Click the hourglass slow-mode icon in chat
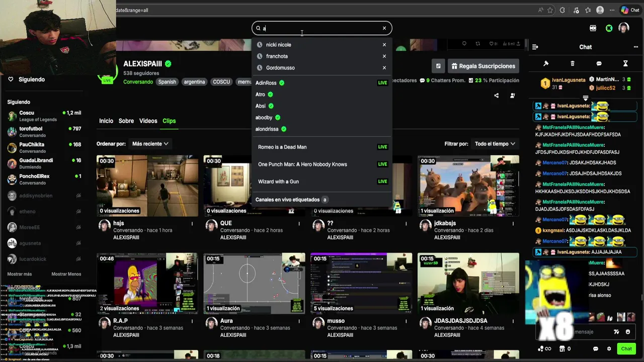Viewport: 644px width, 362px height. point(625,63)
